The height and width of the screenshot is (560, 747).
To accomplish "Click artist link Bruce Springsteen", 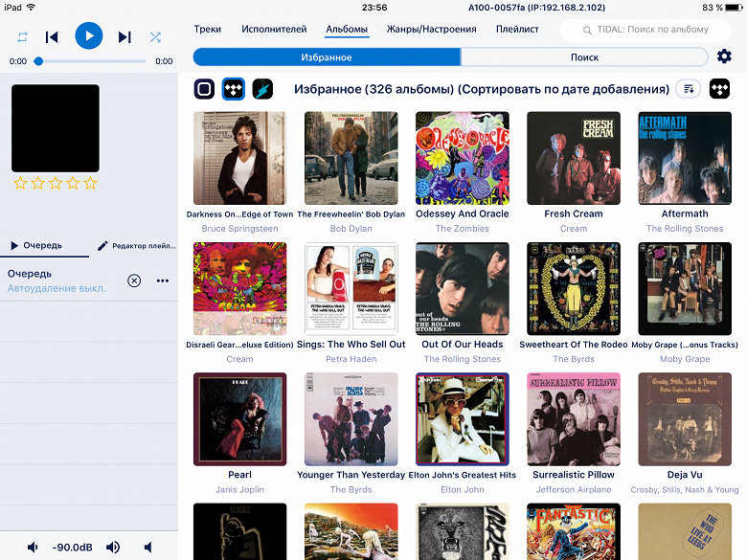I will pos(239,229).
